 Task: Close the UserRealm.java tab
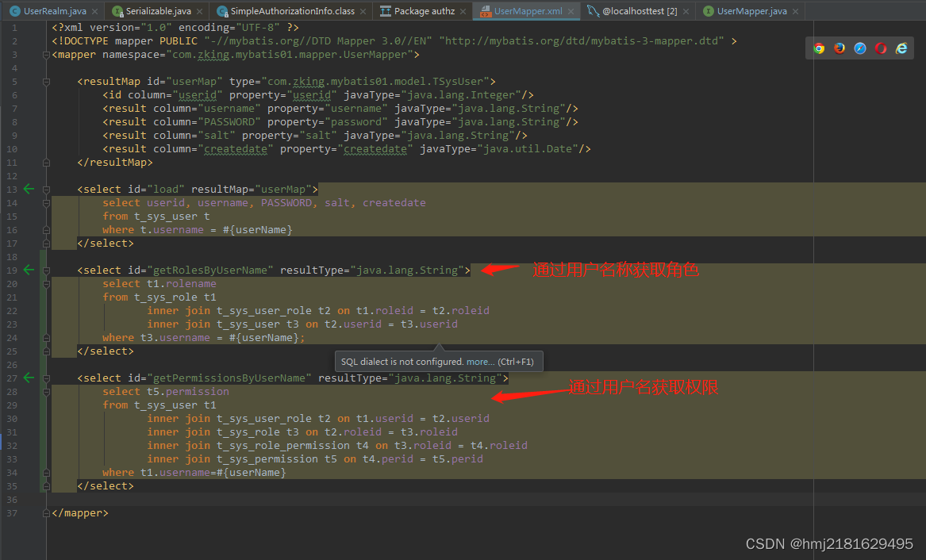pos(95,11)
